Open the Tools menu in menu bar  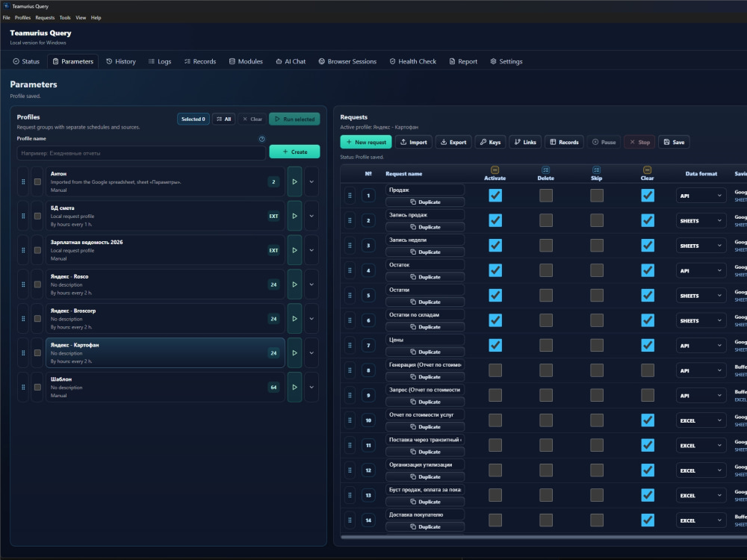coord(65,18)
